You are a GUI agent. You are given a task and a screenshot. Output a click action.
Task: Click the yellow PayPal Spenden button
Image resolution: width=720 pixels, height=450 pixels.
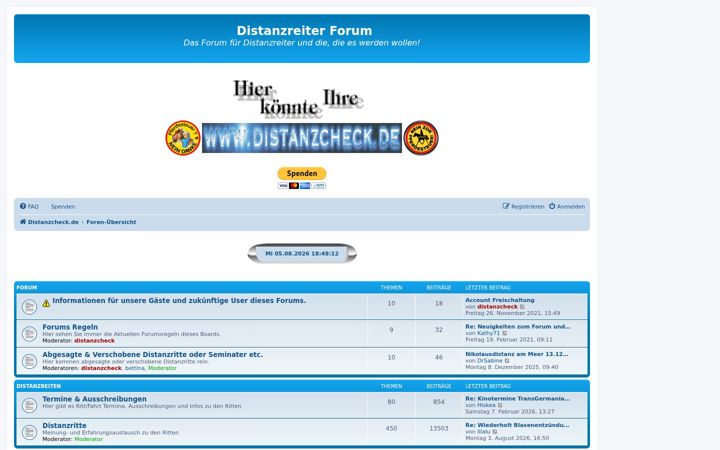pos(302,174)
